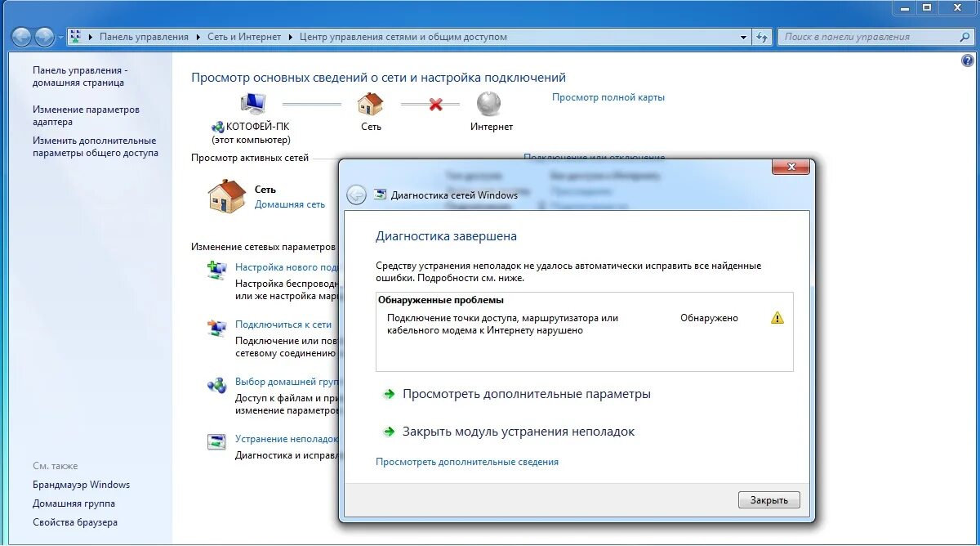
Task: Click the green arrow beside Закрыть модуль устранения неполадок
Action: [x=389, y=432]
